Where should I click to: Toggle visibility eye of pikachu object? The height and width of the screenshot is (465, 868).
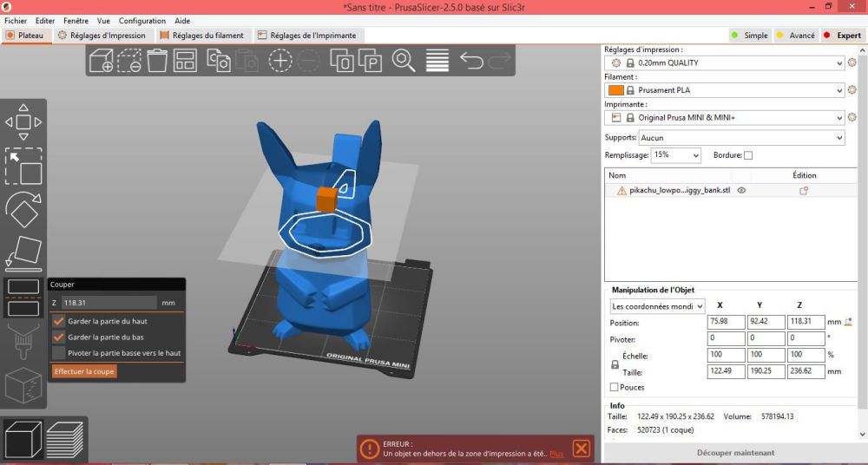742,190
